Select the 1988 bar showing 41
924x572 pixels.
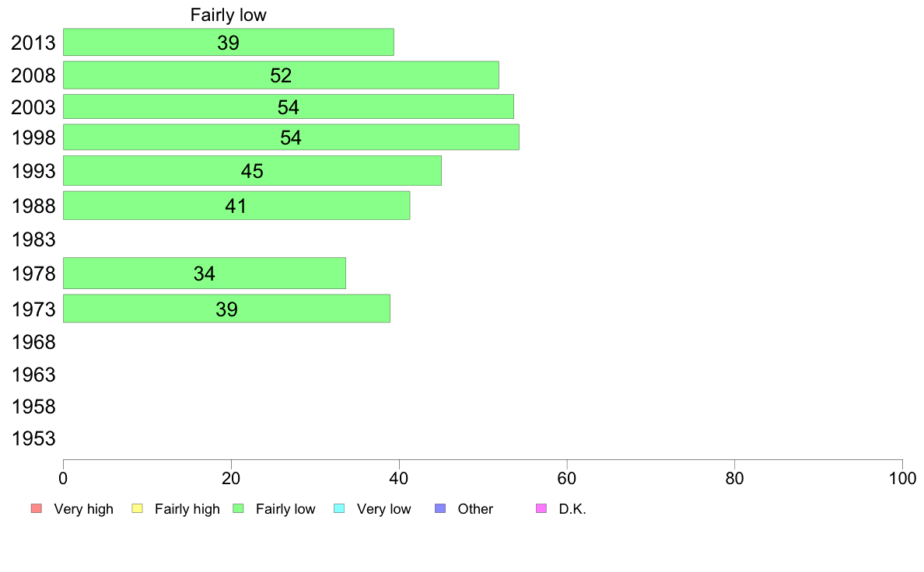(x=236, y=206)
